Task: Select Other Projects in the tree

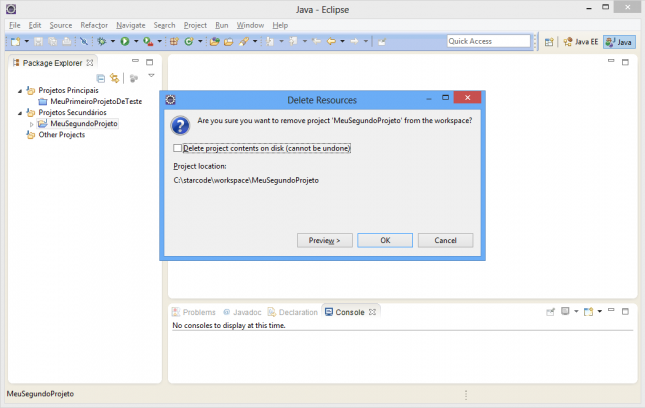Action: 62,135
